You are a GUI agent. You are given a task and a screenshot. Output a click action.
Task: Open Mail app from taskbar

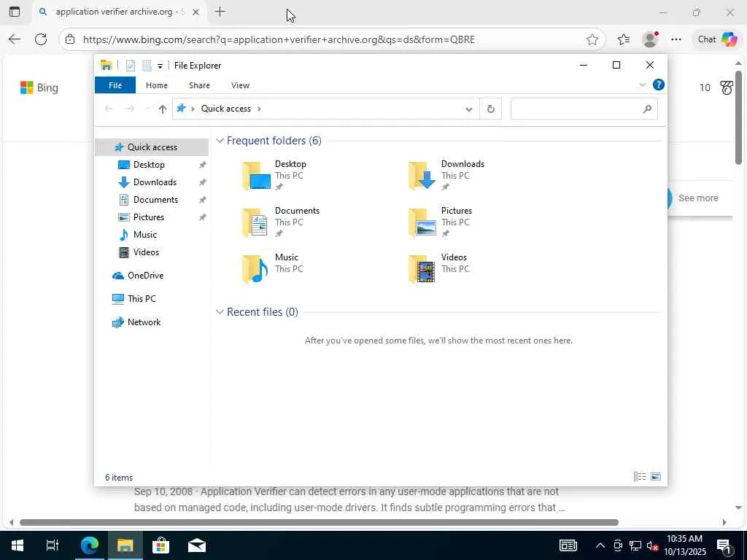tap(197, 545)
